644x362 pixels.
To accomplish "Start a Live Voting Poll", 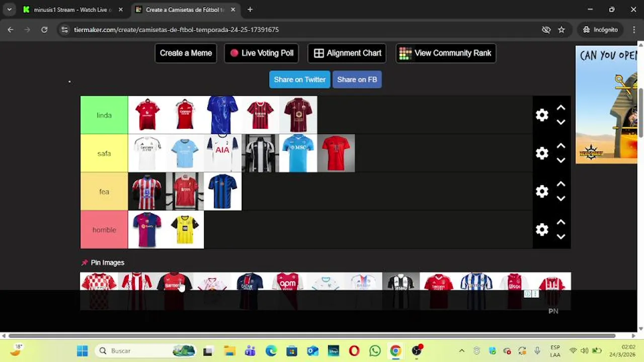I will (262, 53).
